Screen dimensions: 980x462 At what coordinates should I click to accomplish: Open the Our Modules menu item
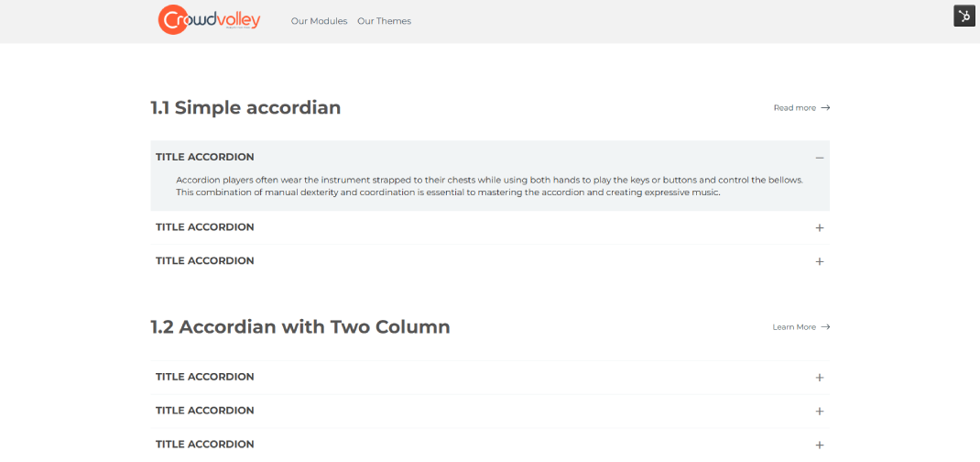319,21
